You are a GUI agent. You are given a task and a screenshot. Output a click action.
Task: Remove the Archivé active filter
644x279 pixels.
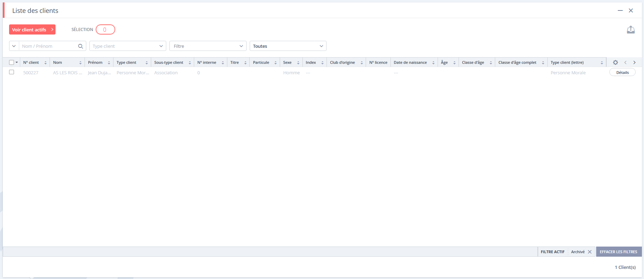tap(590, 252)
